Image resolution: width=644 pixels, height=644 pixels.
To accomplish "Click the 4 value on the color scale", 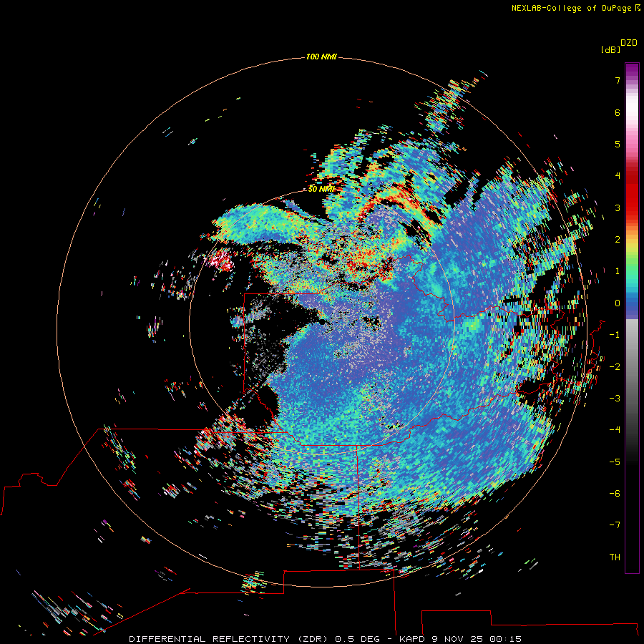I will pos(618,176).
